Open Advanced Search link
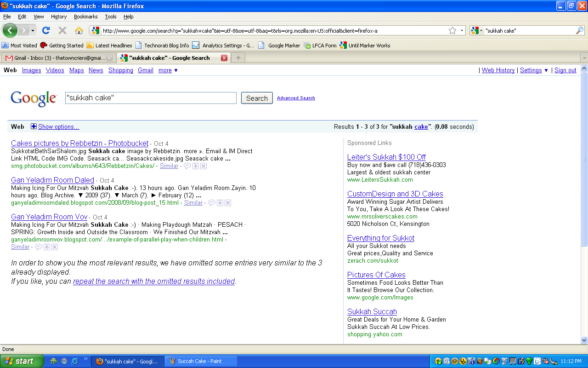The height and width of the screenshot is (368, 588). click(x=296, y=98)
